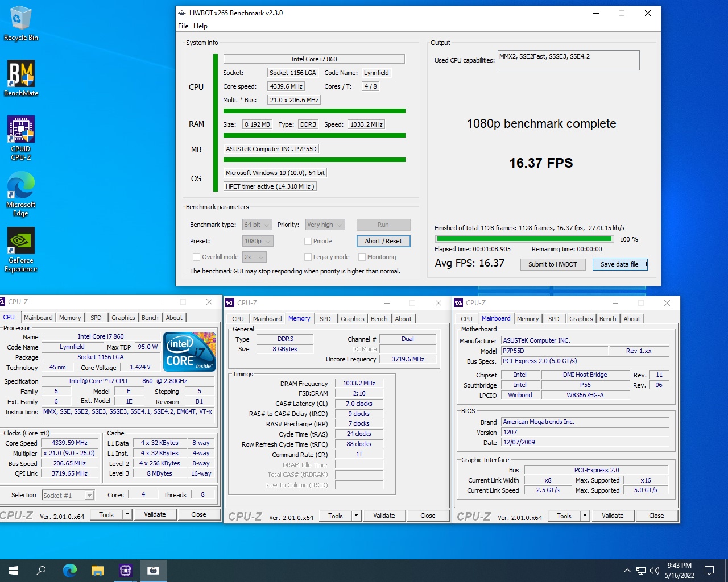Select CPU tab in Mainboard window
Image resolution: width=728 pixels, height=582 pixels.
point(467,319)
